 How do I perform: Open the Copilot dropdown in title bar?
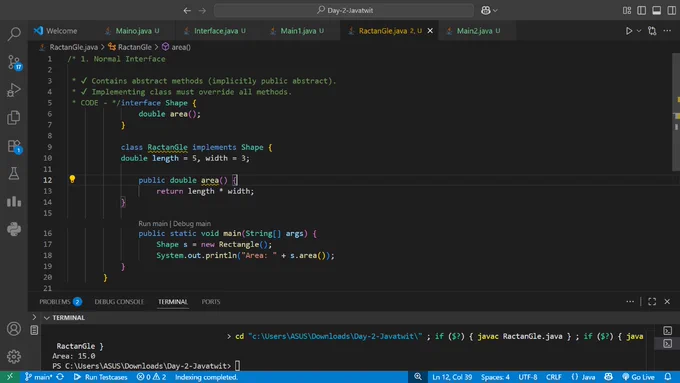click(x=489, y=10)
